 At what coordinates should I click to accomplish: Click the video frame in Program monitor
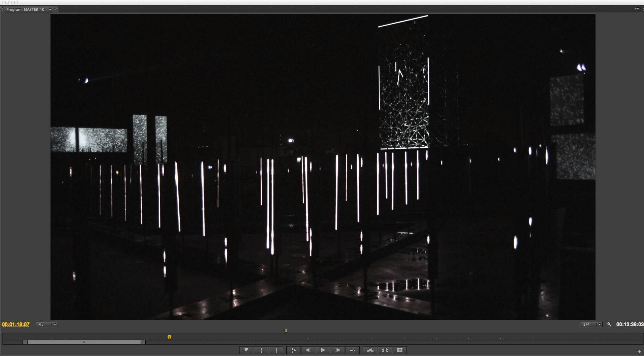(x=323, y=167)
